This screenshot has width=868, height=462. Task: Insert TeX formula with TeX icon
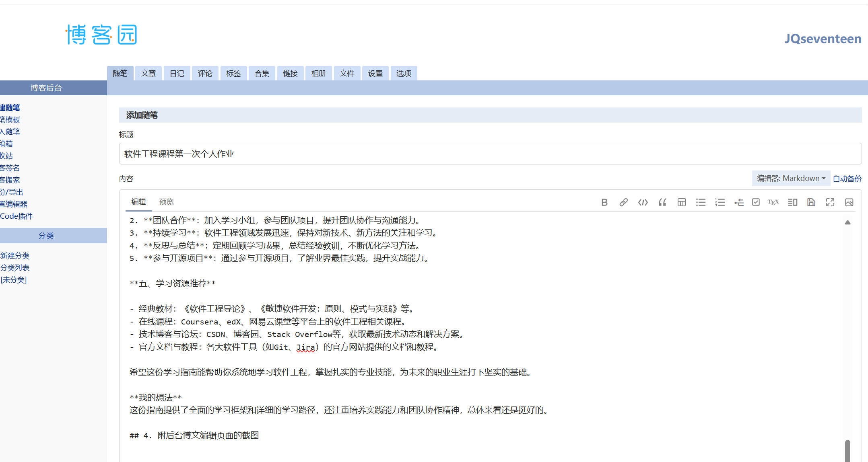point(773,202)
